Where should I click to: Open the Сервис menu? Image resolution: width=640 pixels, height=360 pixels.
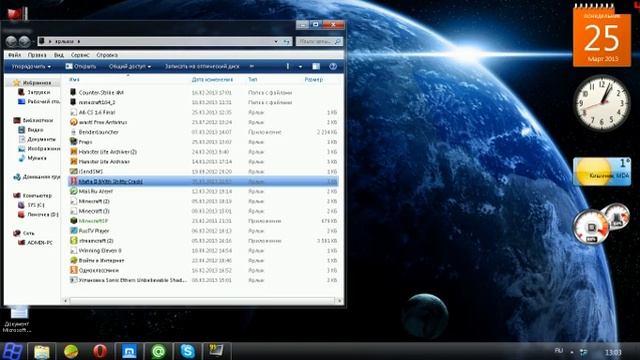(x=80, y=55)
